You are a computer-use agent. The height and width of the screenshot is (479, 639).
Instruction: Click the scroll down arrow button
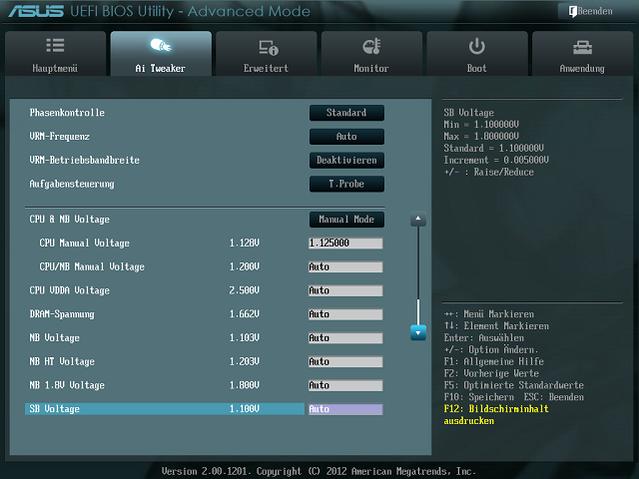point(418,333)
